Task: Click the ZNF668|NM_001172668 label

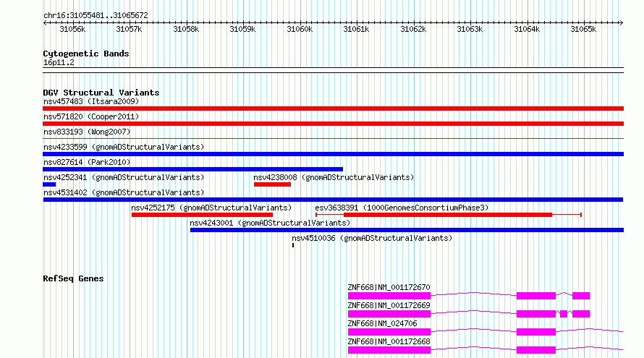Action: (389, 341)
